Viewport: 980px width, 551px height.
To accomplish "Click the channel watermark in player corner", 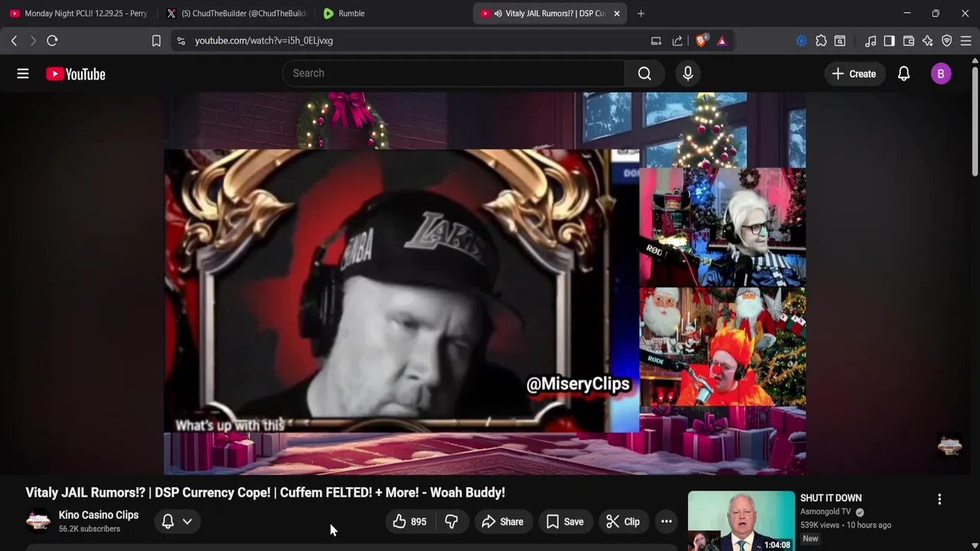I will click(x=950, y=445).
